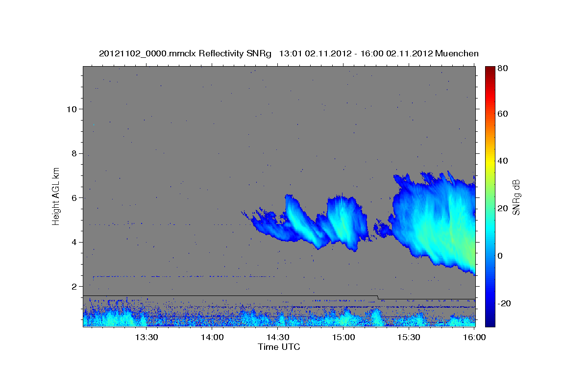
Task: Click the plot title text starting '20121102_0000.mmclx Reflectivity'
Action: tap(289, 53)
